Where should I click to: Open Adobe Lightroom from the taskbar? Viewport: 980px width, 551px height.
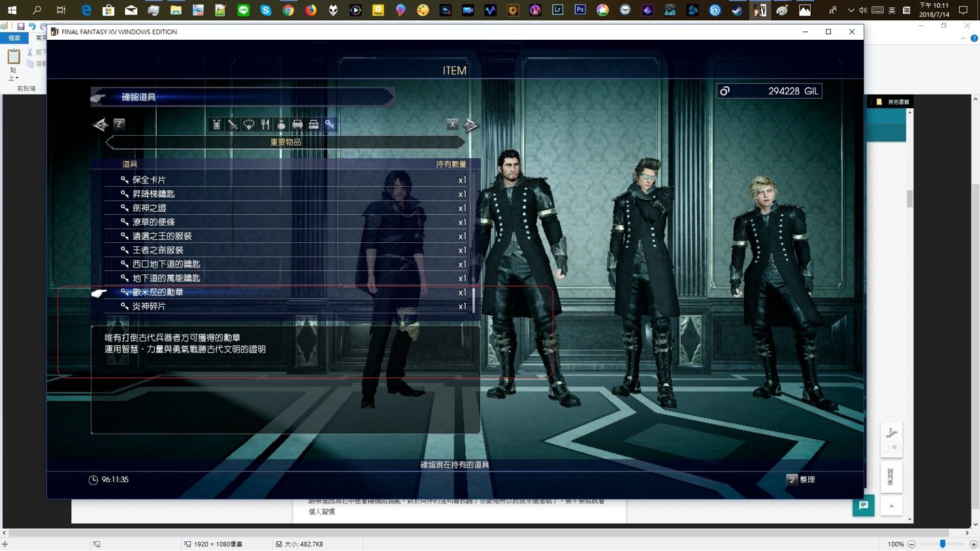pos(557,10)
